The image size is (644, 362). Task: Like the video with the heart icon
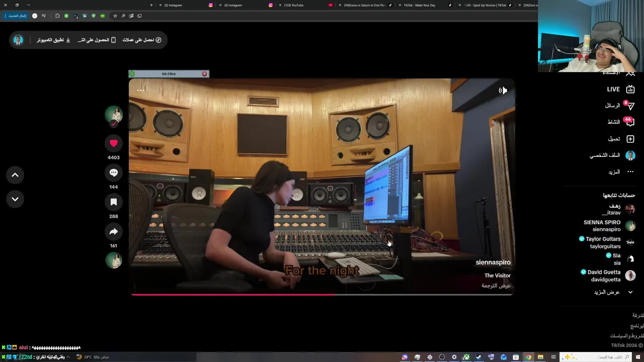point(114,143)
